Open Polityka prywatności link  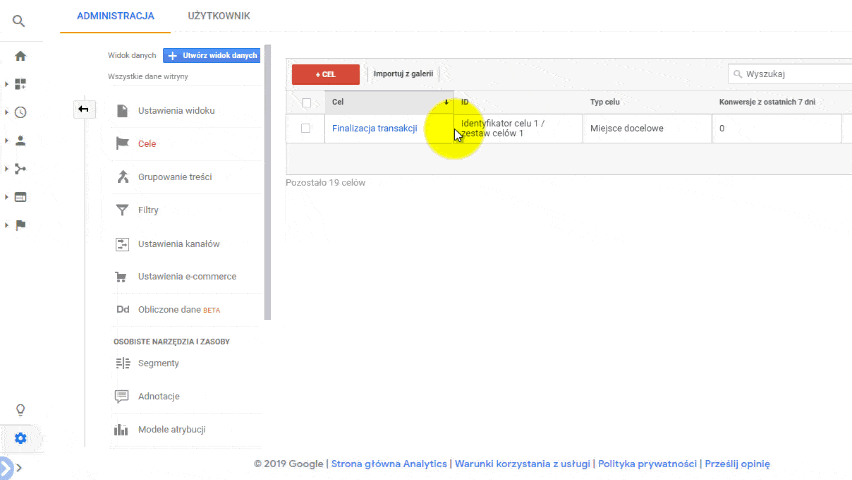click(647, 464)
